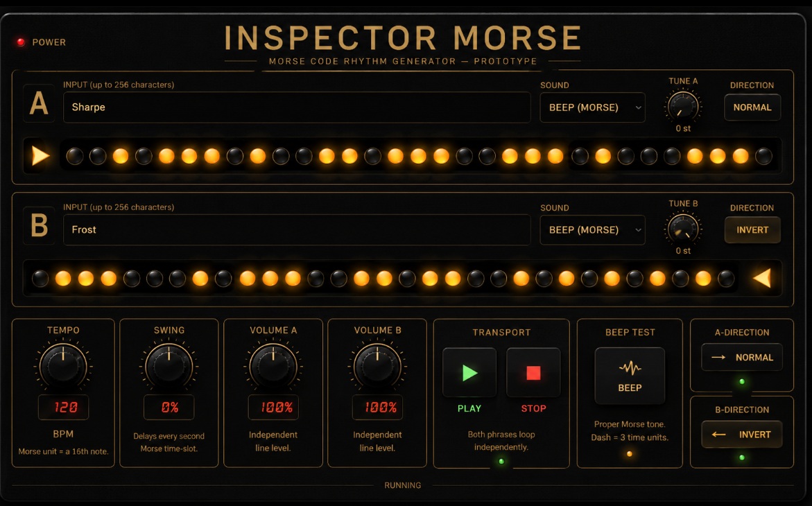Click the Volume B 100% display
The image size is (812, 506).
(377, 407)
